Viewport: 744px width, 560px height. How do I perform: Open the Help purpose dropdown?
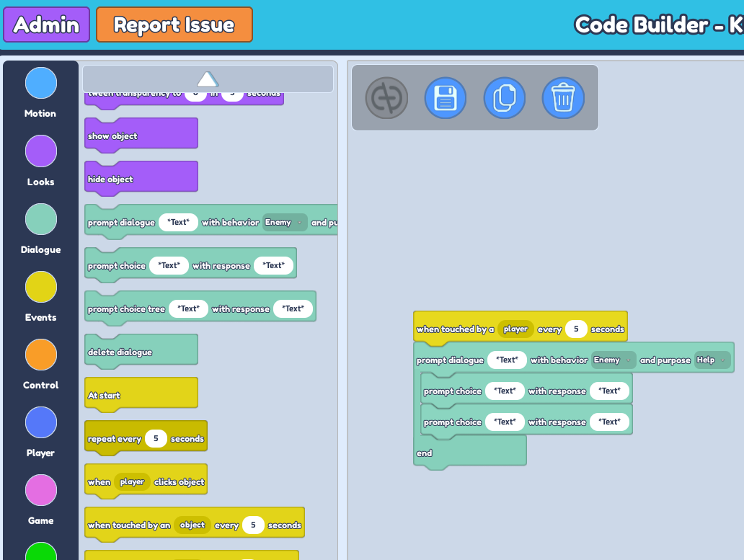712,360
